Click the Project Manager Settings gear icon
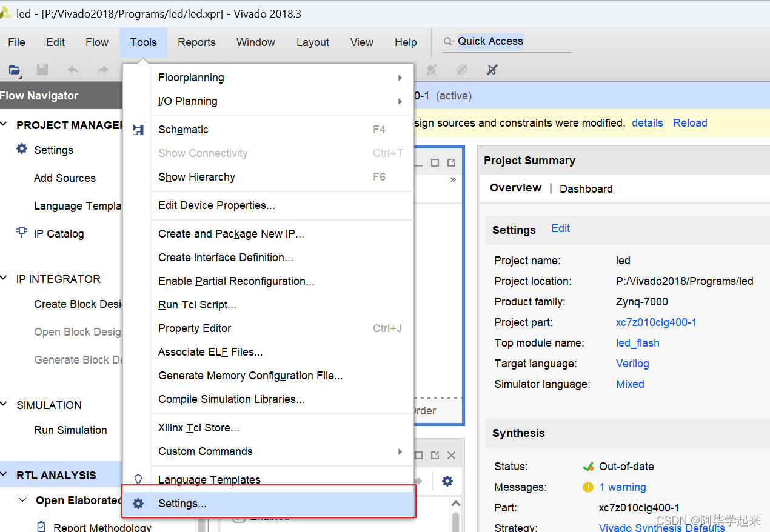The image size is (770, 532). coord(22,149)
